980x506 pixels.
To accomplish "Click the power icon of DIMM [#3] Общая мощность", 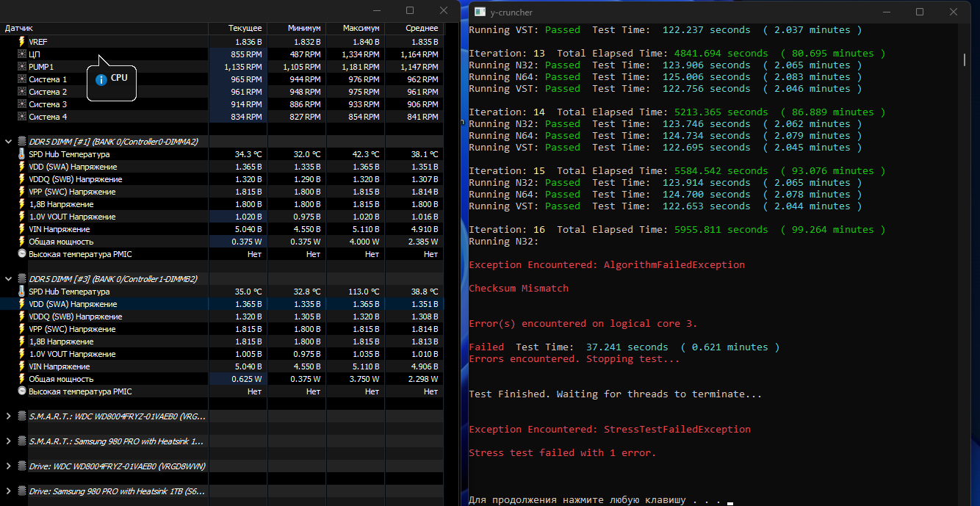I will (x=21, y=379).
